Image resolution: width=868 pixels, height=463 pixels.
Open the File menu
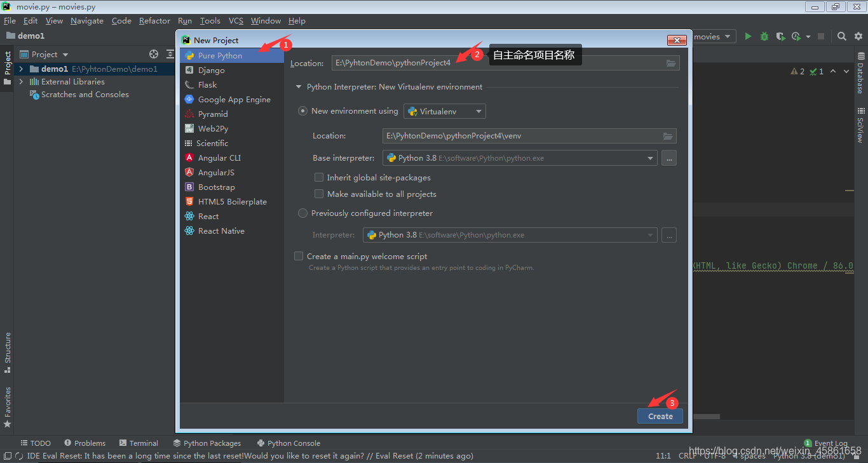pos(10,21)
